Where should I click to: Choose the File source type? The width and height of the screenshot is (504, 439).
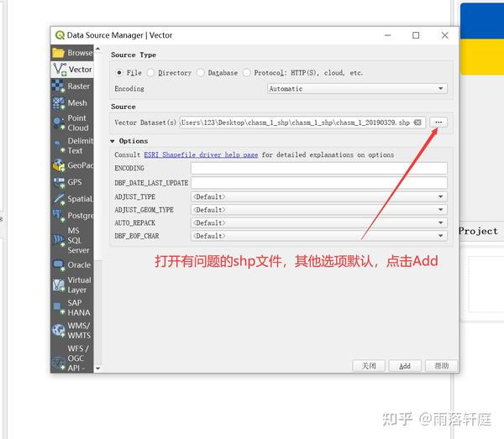tap(119, 73)
